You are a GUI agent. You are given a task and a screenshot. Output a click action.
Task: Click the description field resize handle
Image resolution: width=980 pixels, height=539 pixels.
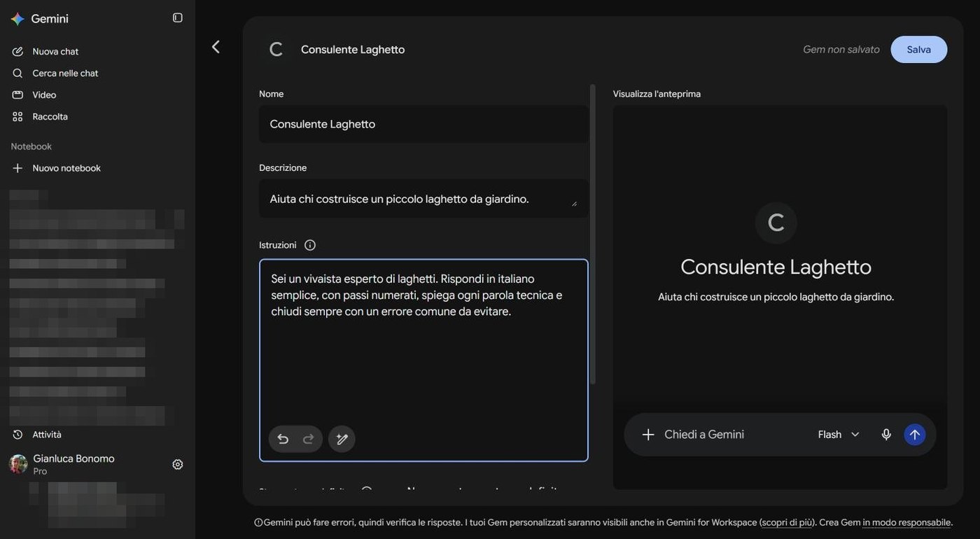tap(575, 204)
